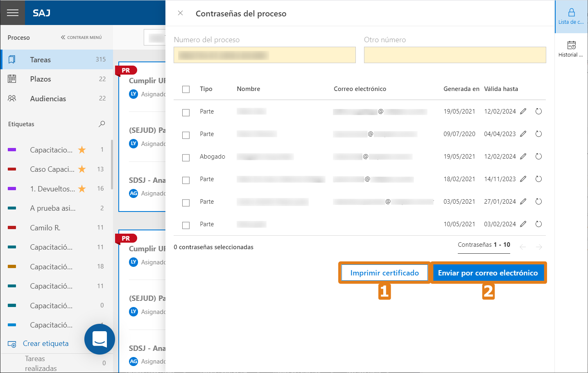Regenerate the Abogado row password

pos(538,157)
